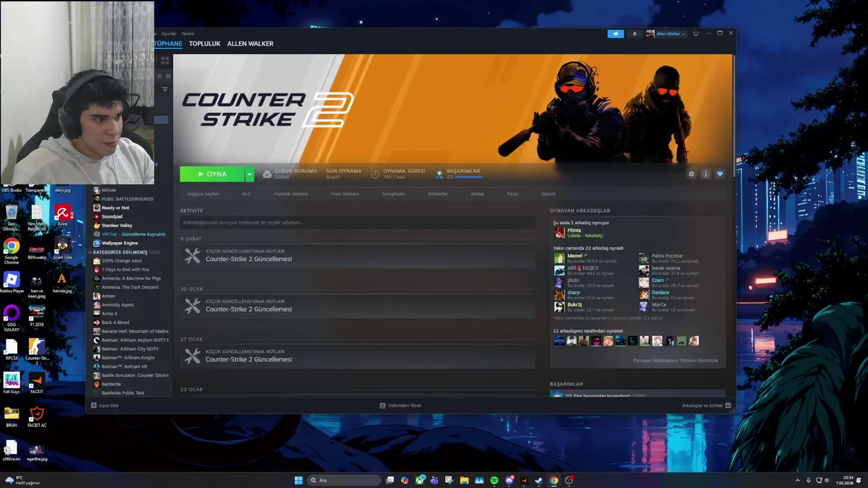The height and width of the screenshot is (488, 868).
Task: Switch Steam to Big Picture mode icon
Action: coord(695,34)
